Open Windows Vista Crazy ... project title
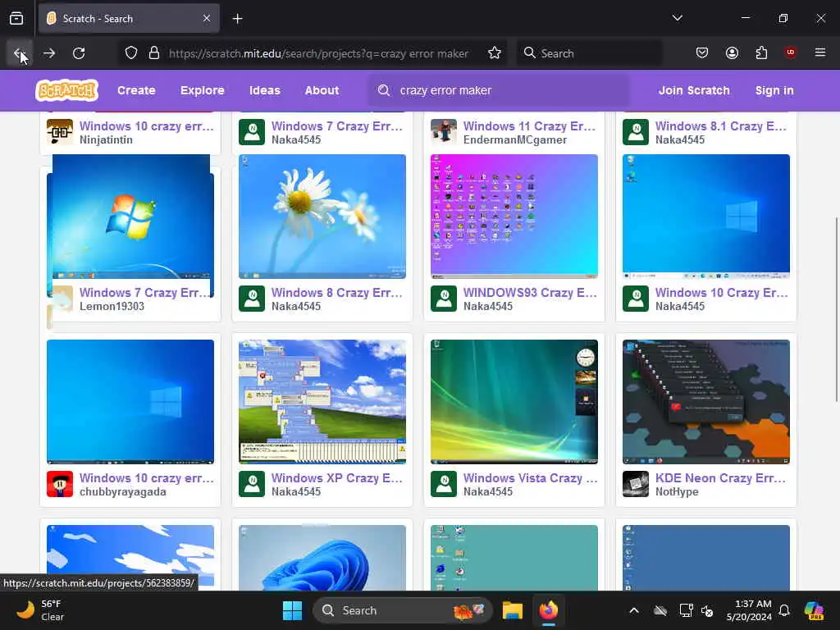Image resolution: width=840 pixels, height=630 pixels. pos(530,478)
